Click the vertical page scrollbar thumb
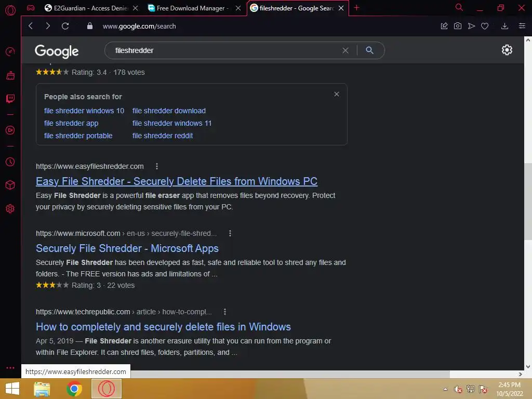 (528, 202)
